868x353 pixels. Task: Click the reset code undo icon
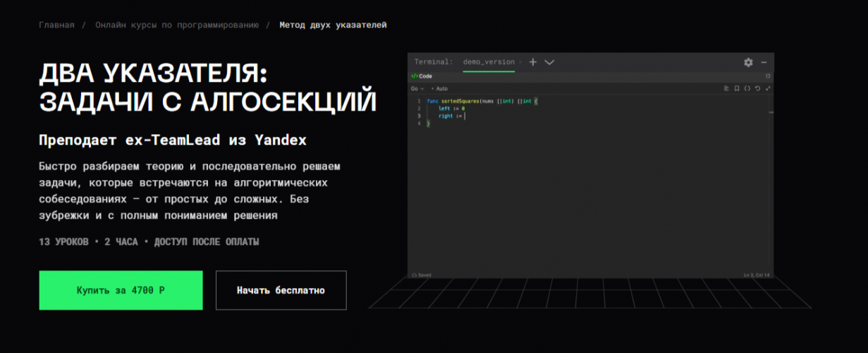(x=757, y=89)
